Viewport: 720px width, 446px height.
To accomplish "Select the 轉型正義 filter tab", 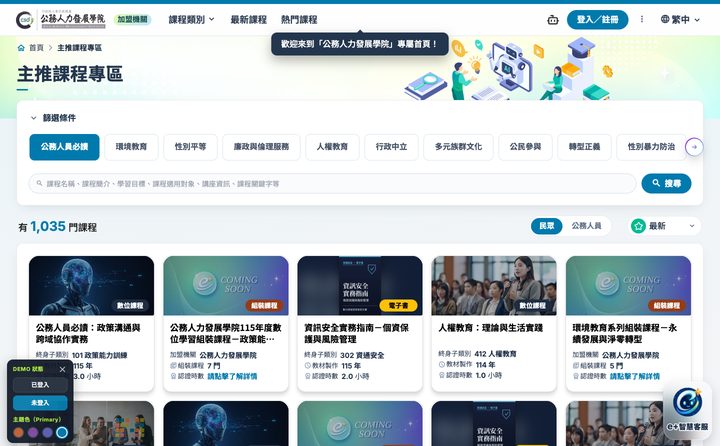I will pos(585,147).
